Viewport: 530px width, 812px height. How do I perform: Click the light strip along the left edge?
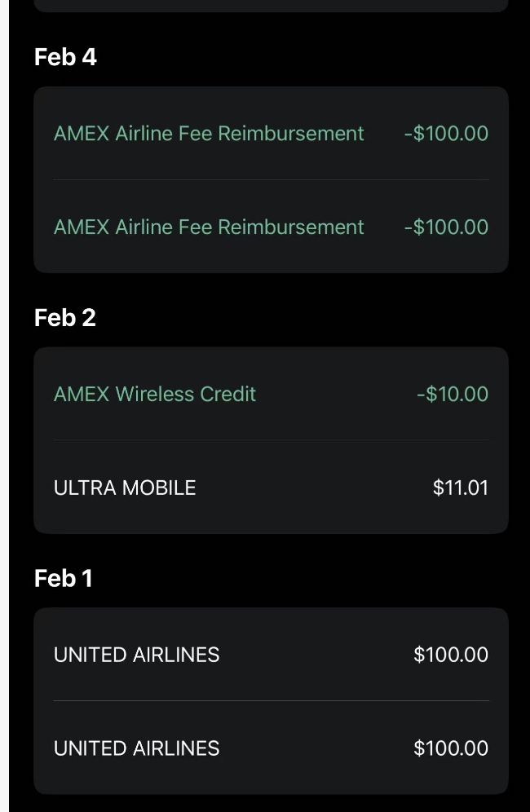(x=4, y=406)
